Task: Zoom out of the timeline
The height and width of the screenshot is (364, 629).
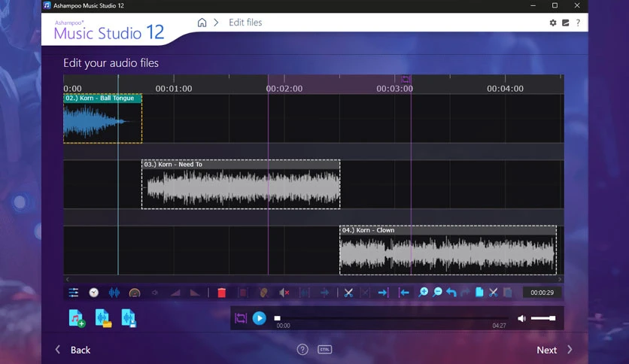Action: (x=437, y=293)
